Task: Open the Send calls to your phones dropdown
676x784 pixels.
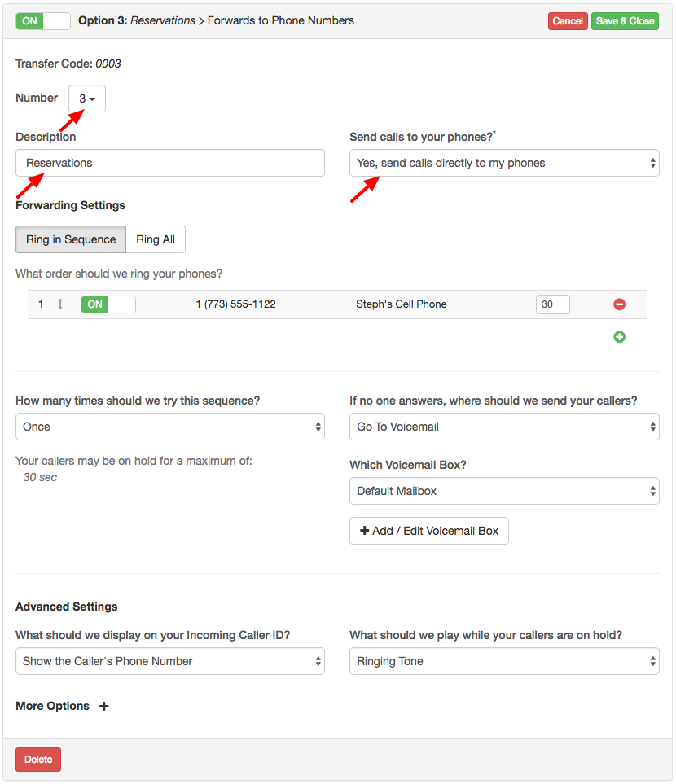Action: pos(503,162)
